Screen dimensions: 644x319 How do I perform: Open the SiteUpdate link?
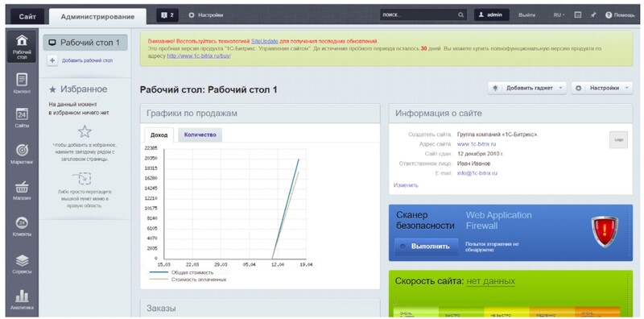point(265,42)
